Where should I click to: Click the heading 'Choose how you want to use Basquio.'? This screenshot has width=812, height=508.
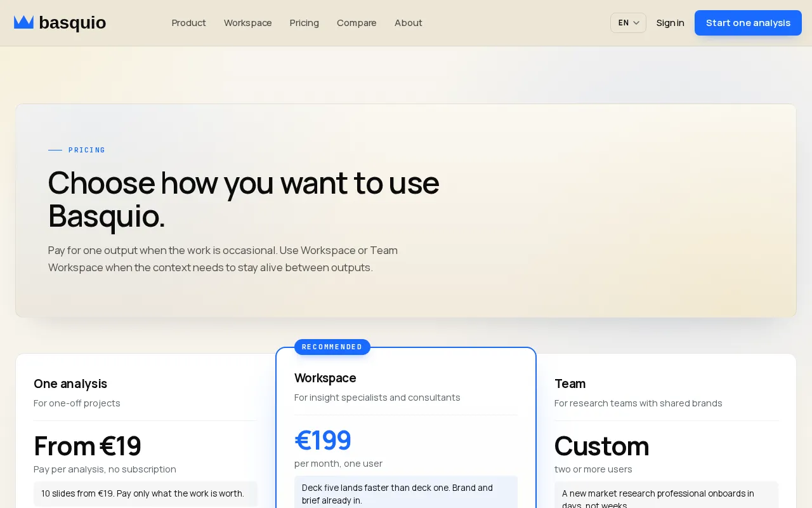coord(244,199)
